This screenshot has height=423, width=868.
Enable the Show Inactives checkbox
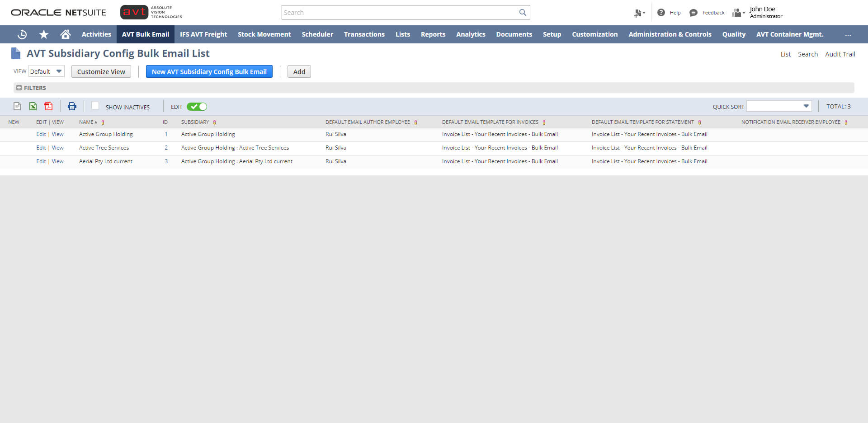(95, 105)
